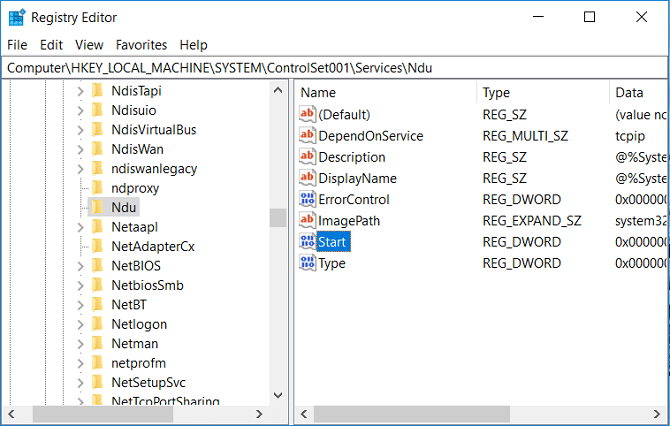Image resolution: width=670 pixels, height=426 pixels.
Task: Click the string icon beside DisplayName value
Action: pos(307,178)
